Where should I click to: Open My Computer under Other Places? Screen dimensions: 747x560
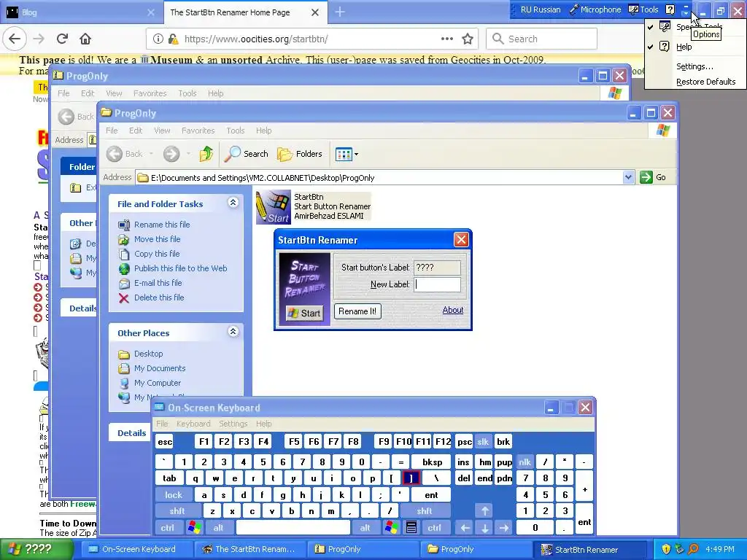158,383
